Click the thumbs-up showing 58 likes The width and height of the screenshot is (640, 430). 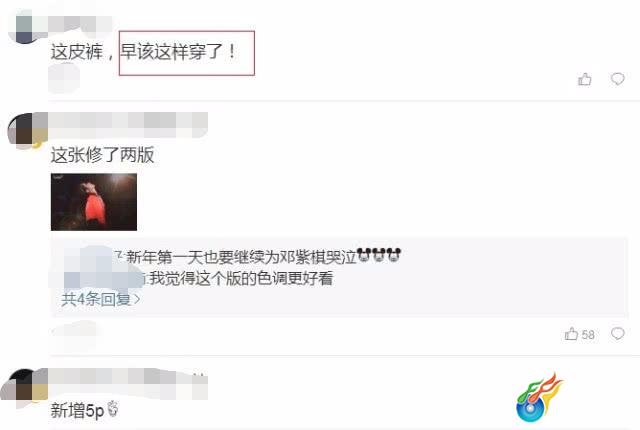(571, 334)
